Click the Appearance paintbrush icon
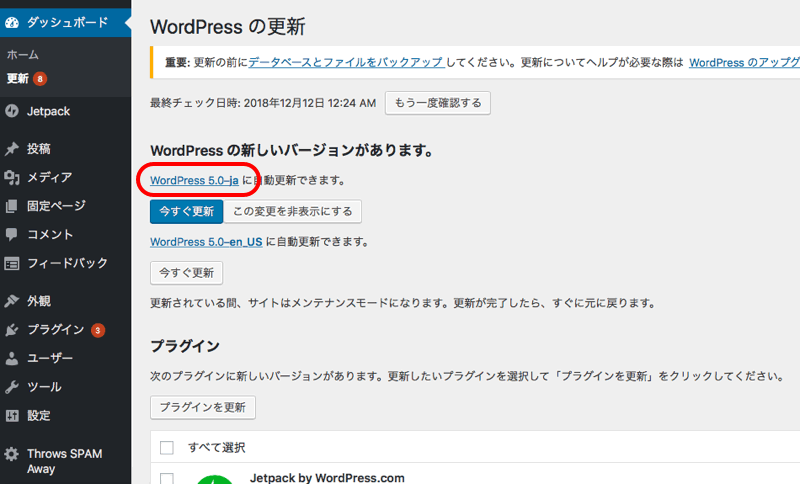Viewport: 800px width, 484px height. (x=12, y=301)
